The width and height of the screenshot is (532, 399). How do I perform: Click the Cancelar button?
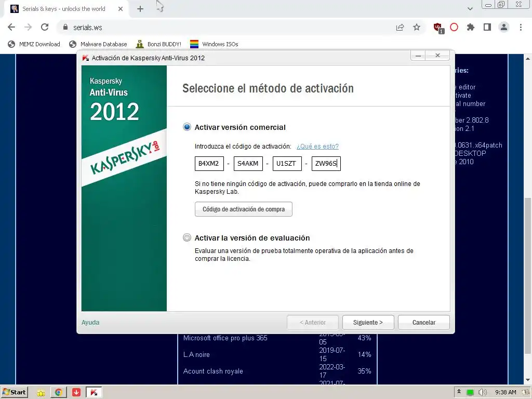pos(424,322)
